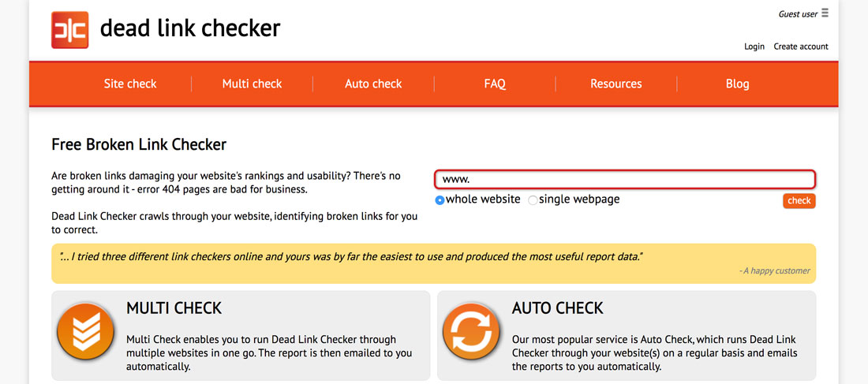
Task: Click the Free Broken Link Checker heading
Action: [139, 144]
